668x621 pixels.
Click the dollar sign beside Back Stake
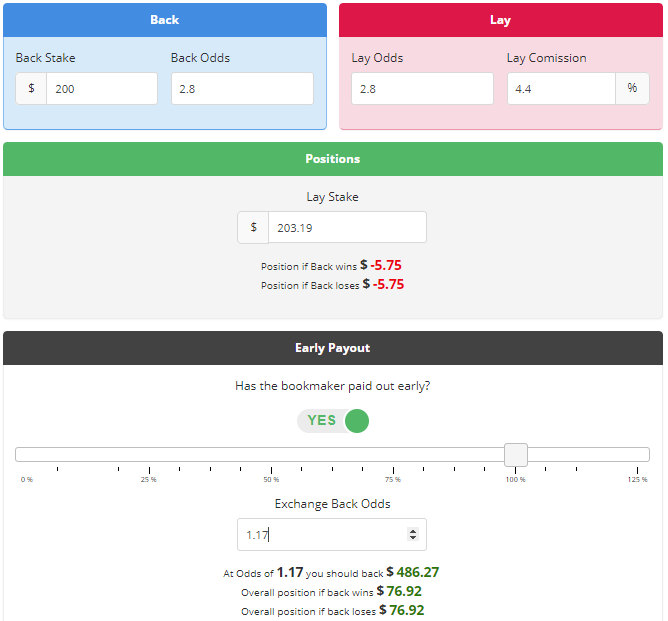[31, 89]
